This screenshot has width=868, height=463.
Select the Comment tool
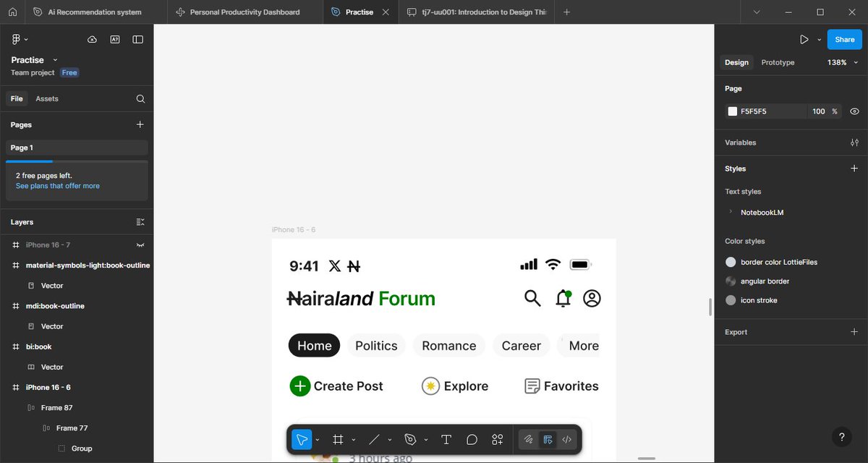472,439
